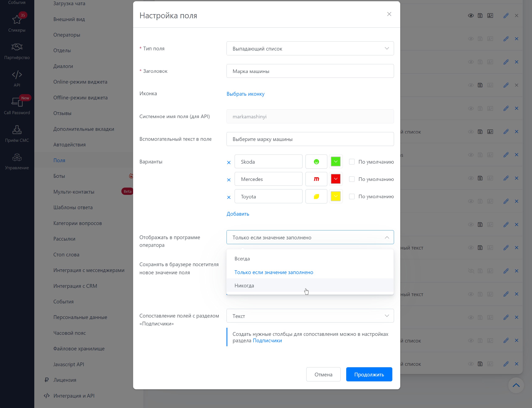Select Никогда in the open dropdown list
Image resolution: width=532 pixels, height=408 pixels.
pyautogui.click(x=244, y=286)
